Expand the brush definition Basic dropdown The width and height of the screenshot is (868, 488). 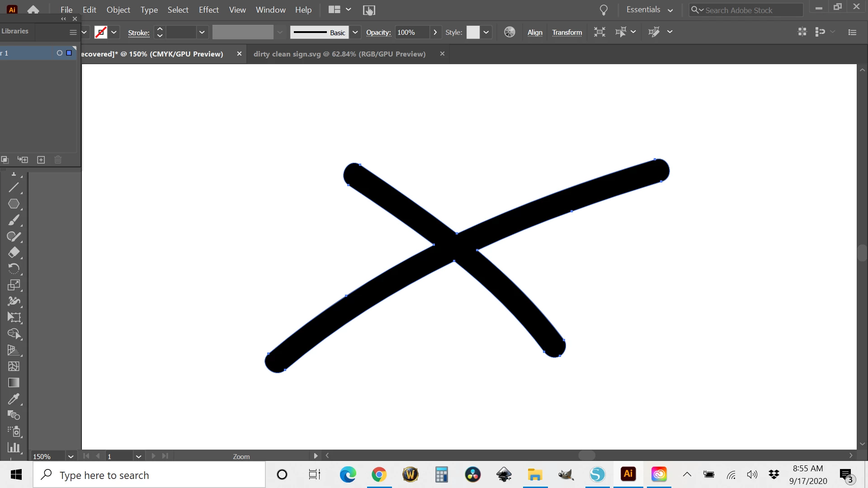pyautogui.click(x=355, y=33)
